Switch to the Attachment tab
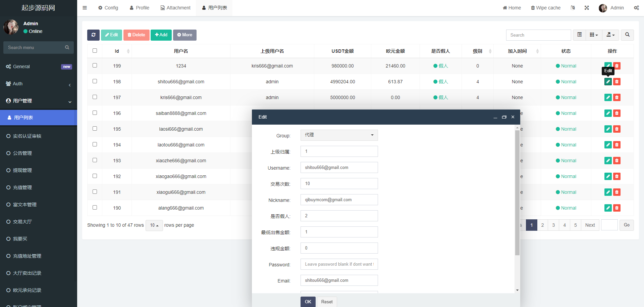Screen dimensions: 644x307 point(175,8)
